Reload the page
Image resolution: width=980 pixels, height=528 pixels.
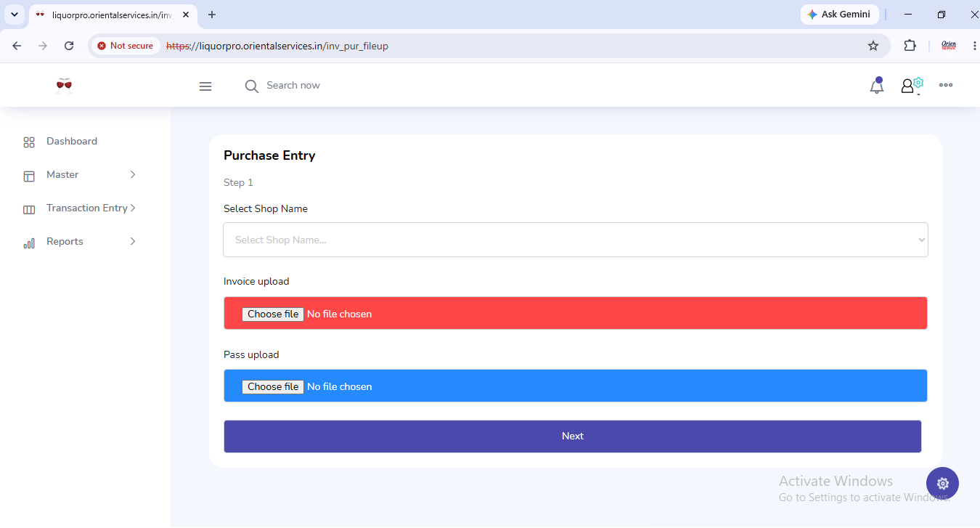click(69, 46)
